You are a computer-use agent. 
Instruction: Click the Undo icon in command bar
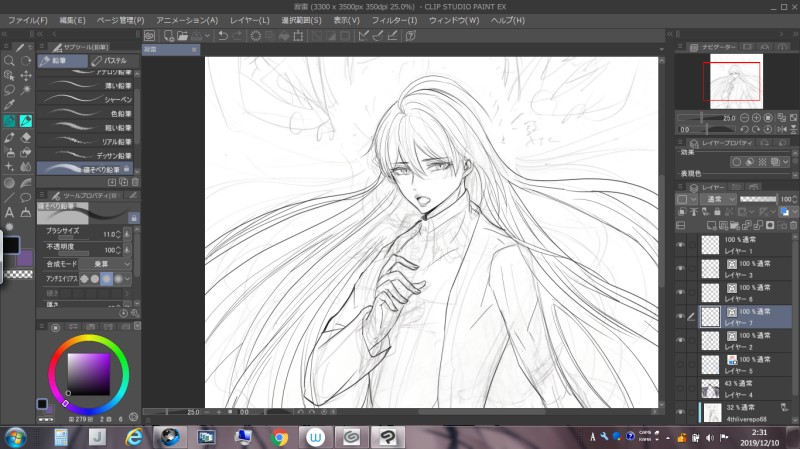pyautogui.click(x=223, y=36)
